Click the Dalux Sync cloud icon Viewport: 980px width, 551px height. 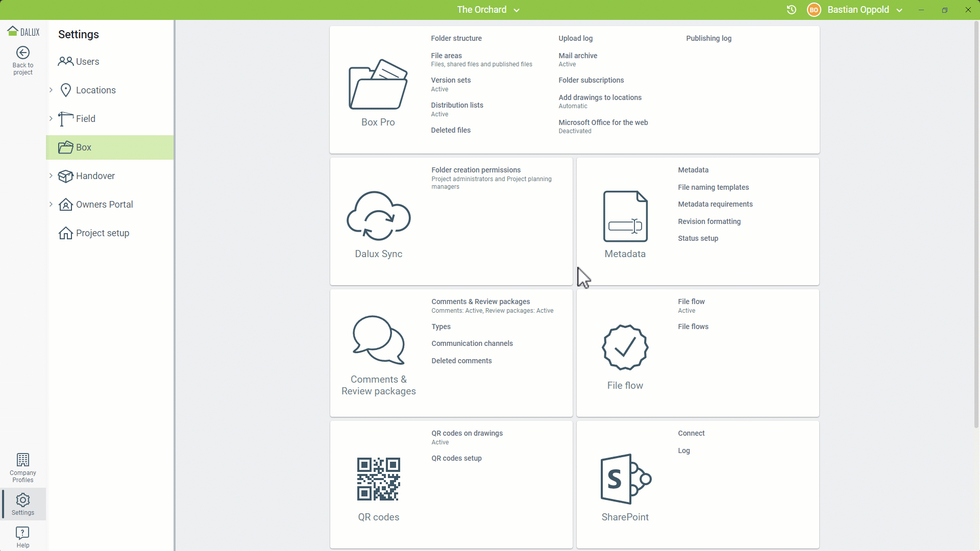(378, 216)
